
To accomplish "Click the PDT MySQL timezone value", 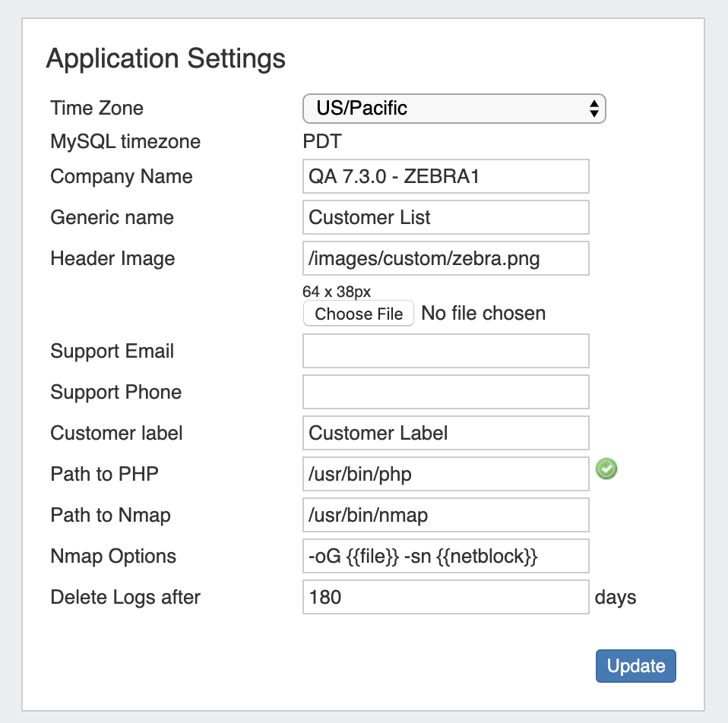I will coord(322,142).
